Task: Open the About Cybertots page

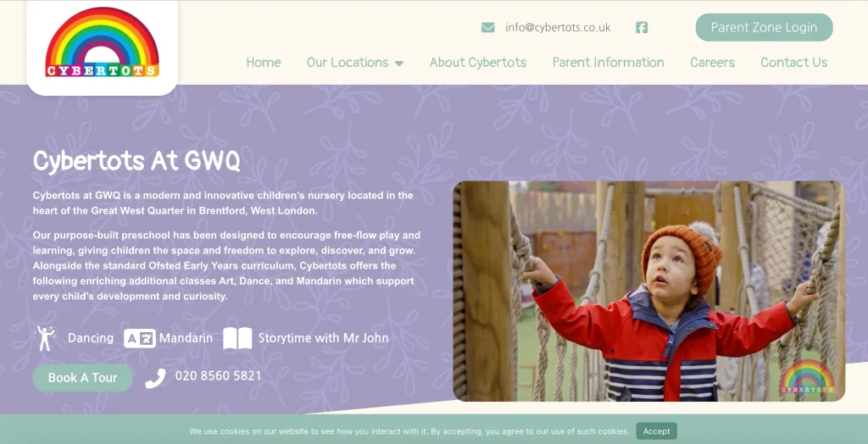Action: pyautogui.click(x=478, y=63)
